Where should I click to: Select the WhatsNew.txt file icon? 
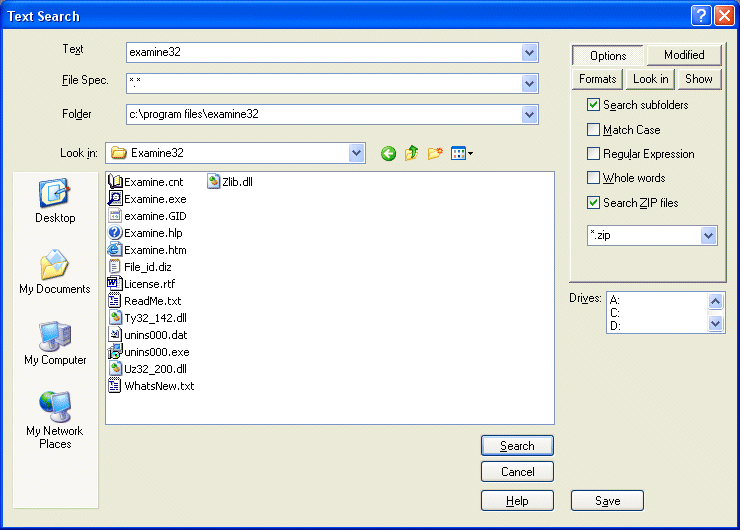[115, 386]
